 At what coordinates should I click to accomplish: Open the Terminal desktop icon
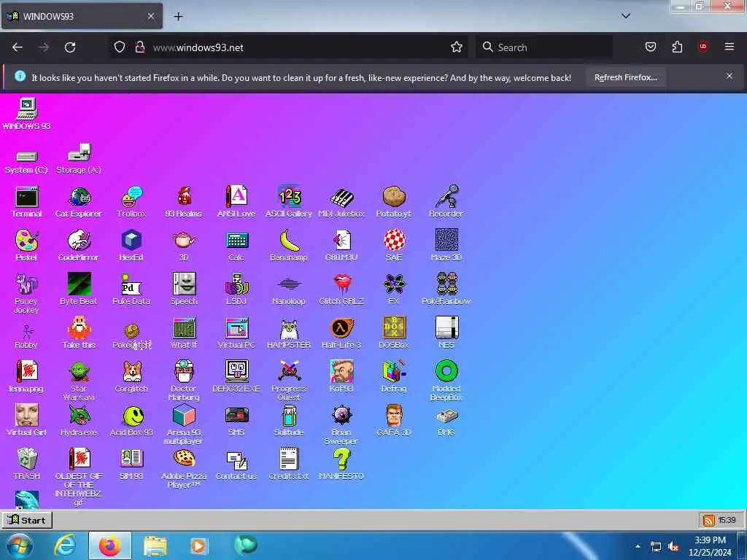pos(27,202)
